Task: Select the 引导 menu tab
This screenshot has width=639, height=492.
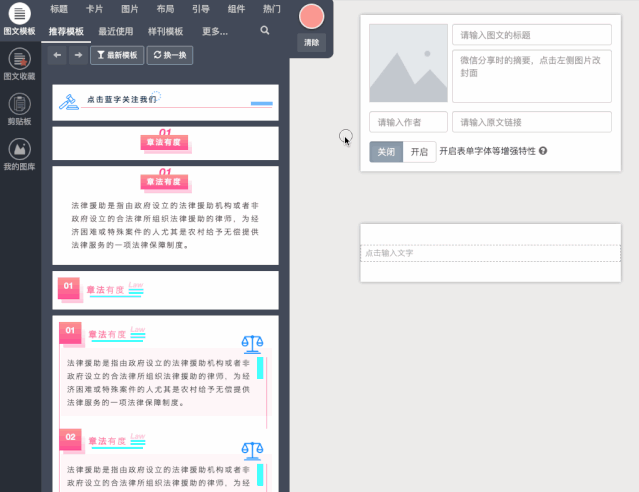Action: (x=201, y=9)
